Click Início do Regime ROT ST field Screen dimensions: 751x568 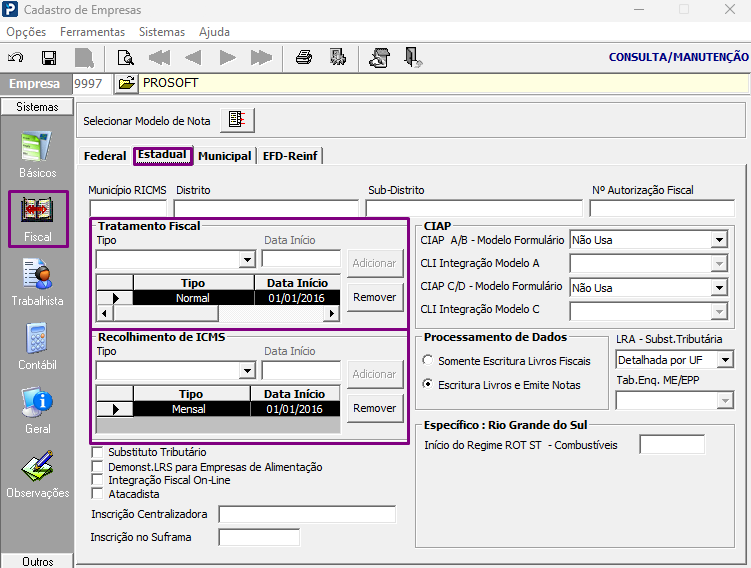tap(672, 445)
